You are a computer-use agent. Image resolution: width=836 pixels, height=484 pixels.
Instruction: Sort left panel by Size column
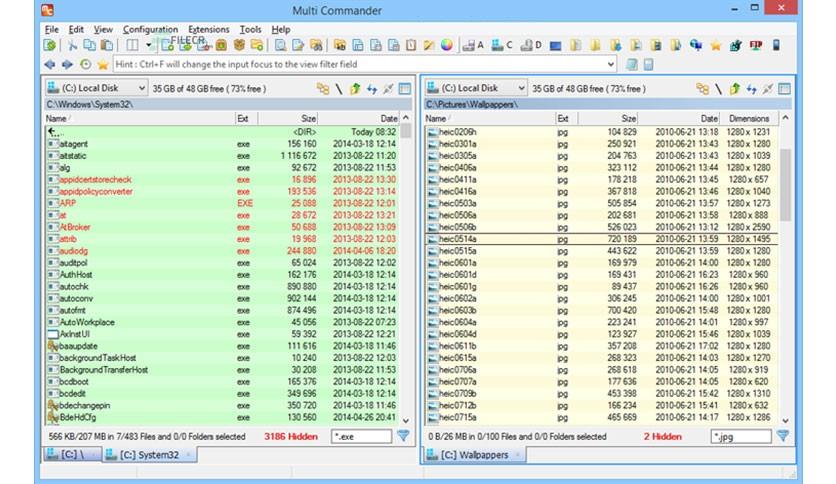[x=288, y=118]
